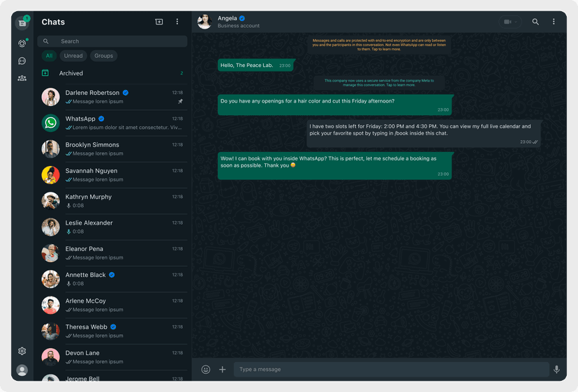This screenshot has width=578, height=392.
Task: Open the attachment plus menu
Action: click(x=222, y=369)
